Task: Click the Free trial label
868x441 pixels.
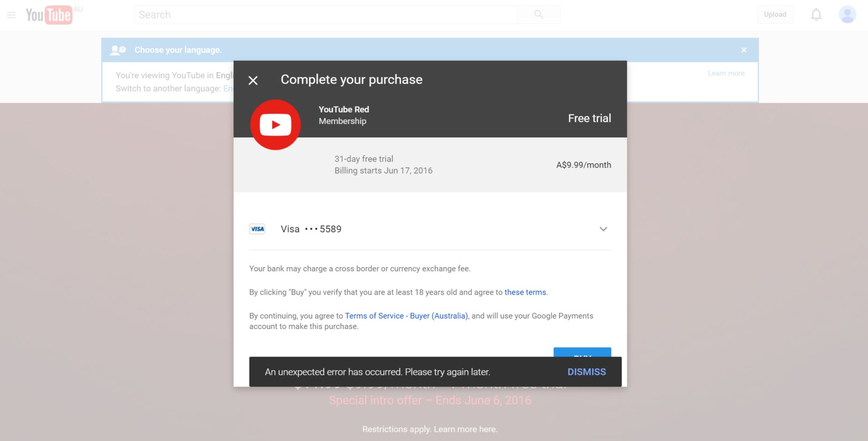Action: pos(589,119)
